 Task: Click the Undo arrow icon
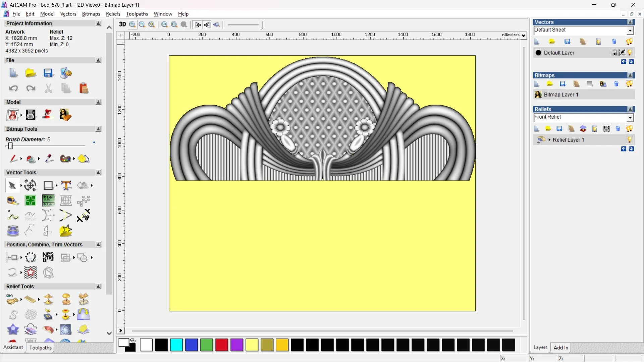[x=13, y=88]
